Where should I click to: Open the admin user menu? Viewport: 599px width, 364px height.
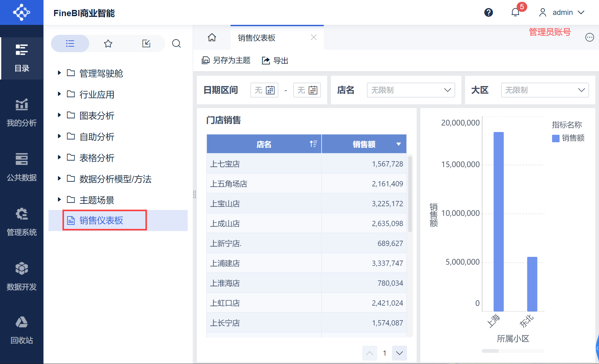(562, 12)
